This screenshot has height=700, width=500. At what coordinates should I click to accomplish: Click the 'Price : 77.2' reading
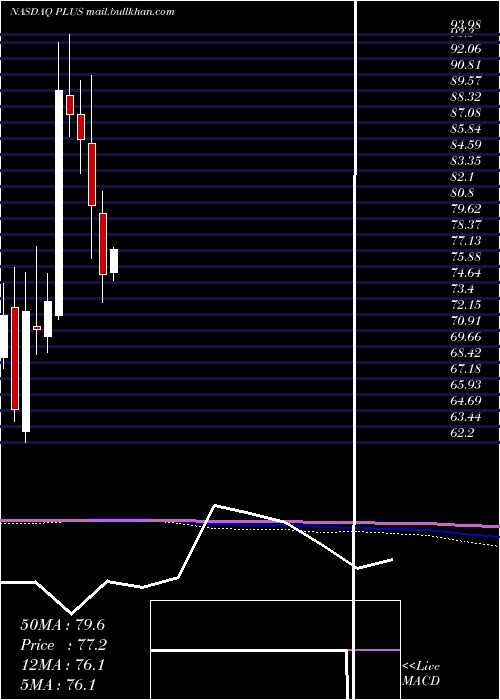coord(64,645)
